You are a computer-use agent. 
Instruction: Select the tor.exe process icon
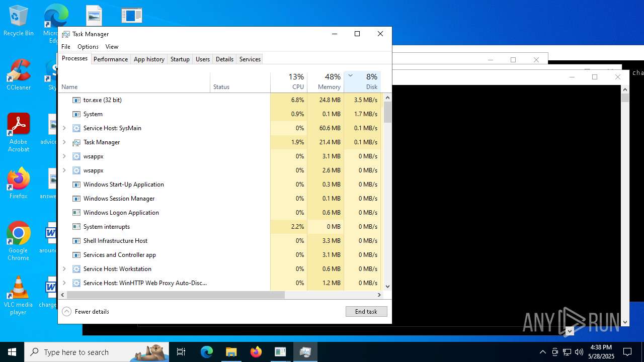(x=76, y=100)
